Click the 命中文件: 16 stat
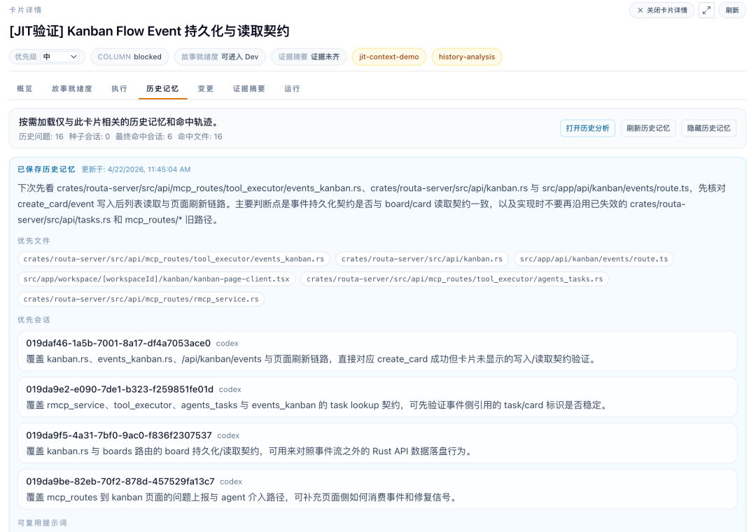This screenshot has height=532, width=756. [x=200, y=136]
